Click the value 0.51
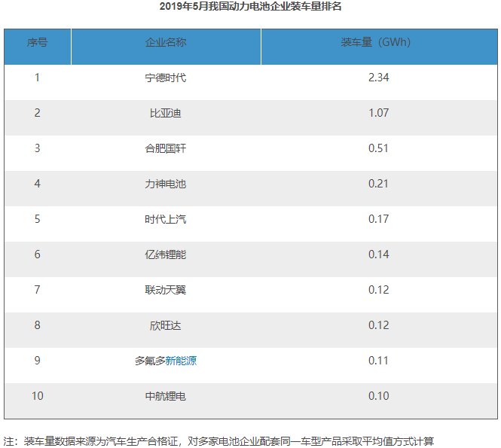 tap(378, 148)
